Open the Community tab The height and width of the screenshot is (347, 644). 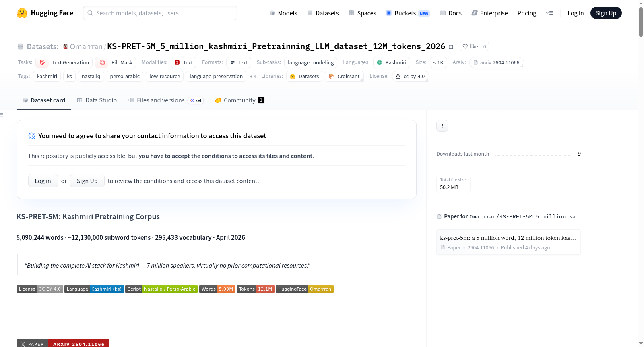pyautogui.click(x=239, y=100)
